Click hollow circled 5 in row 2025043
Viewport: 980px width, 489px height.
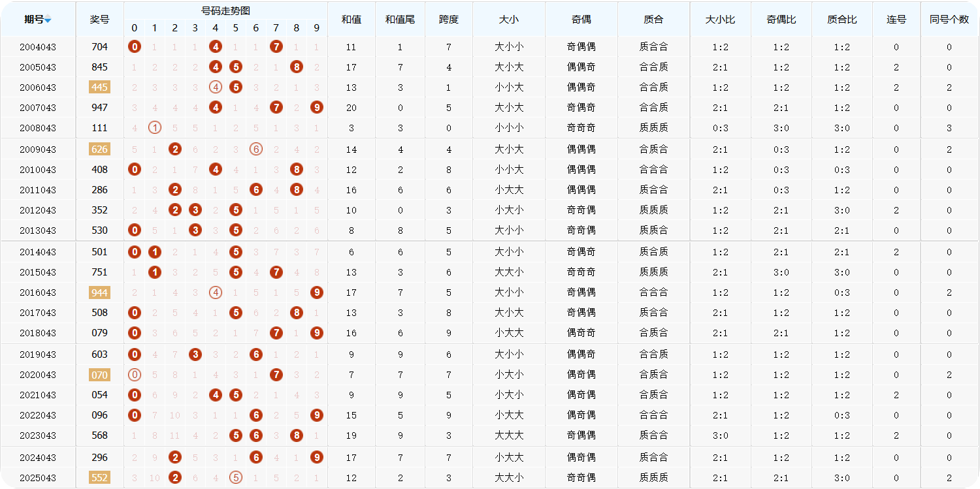click(236, 478)
